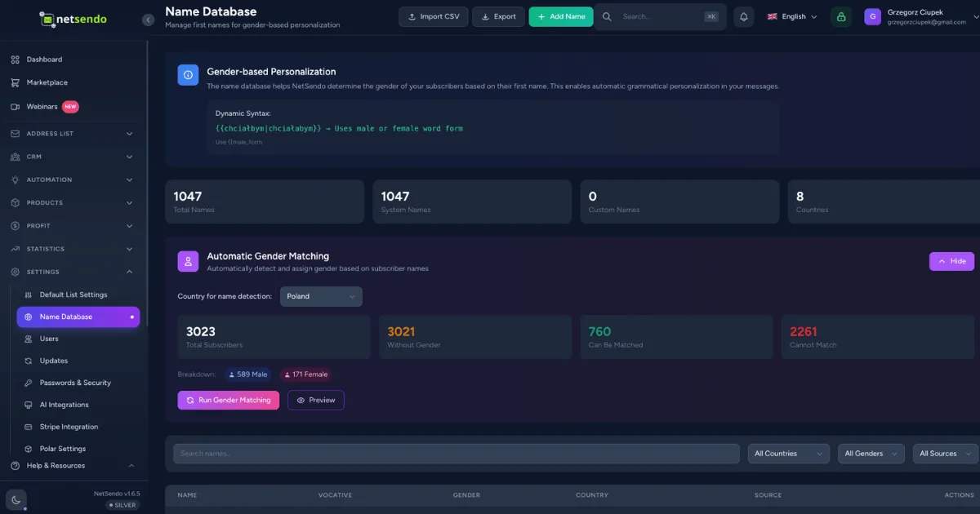The height and width of the screenshot is (514, 980).
Task: Click the CRM people icon
Action: point(16,157)
